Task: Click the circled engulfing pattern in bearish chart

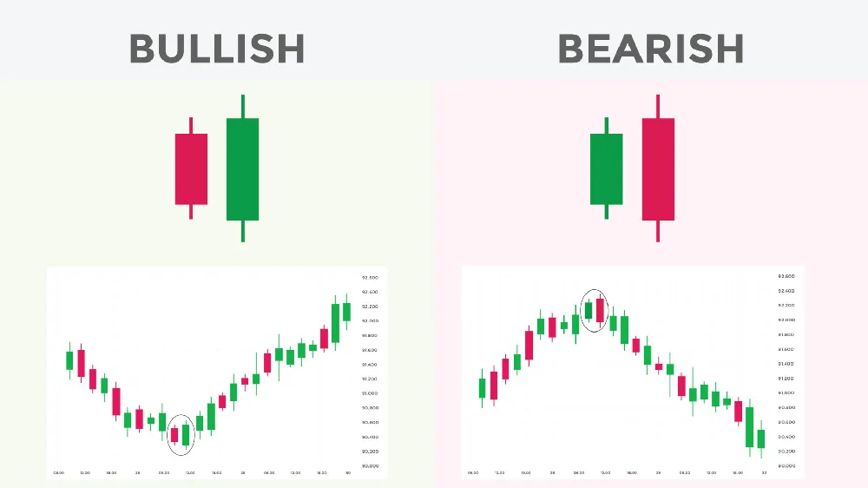Action: (595, 310)
